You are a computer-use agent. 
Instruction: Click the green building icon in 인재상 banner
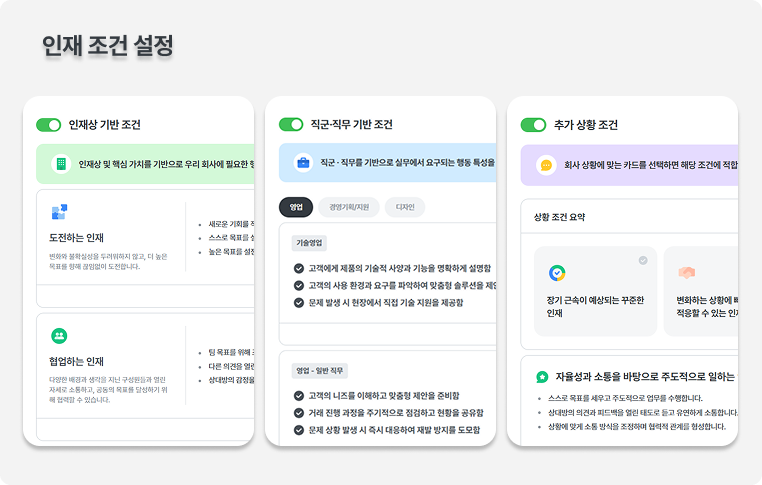[x=61, y=164]
